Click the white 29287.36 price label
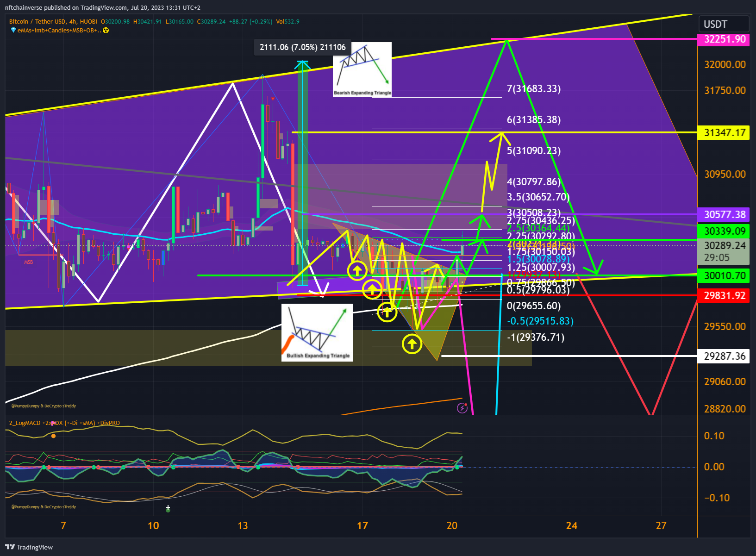This screenshot has width=756, height=556. pos(724,356)
